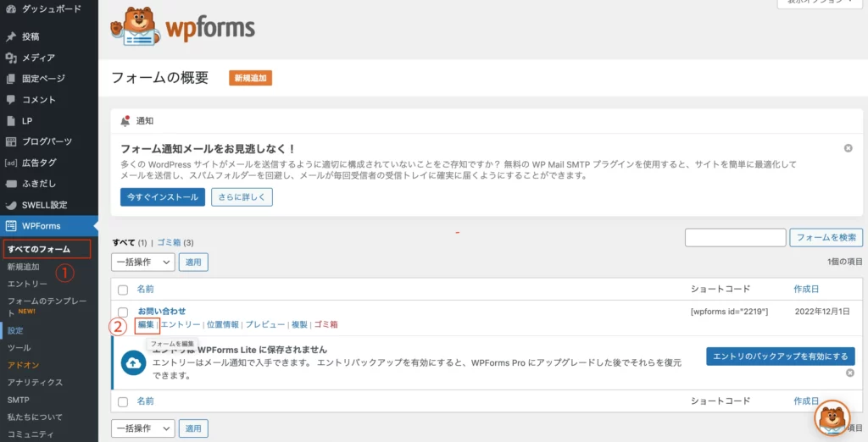This screenshot has height=442, width=868.
Task: Open the WPForms bear help mascot
Action: pyautogui.click(x=832, y=418)
